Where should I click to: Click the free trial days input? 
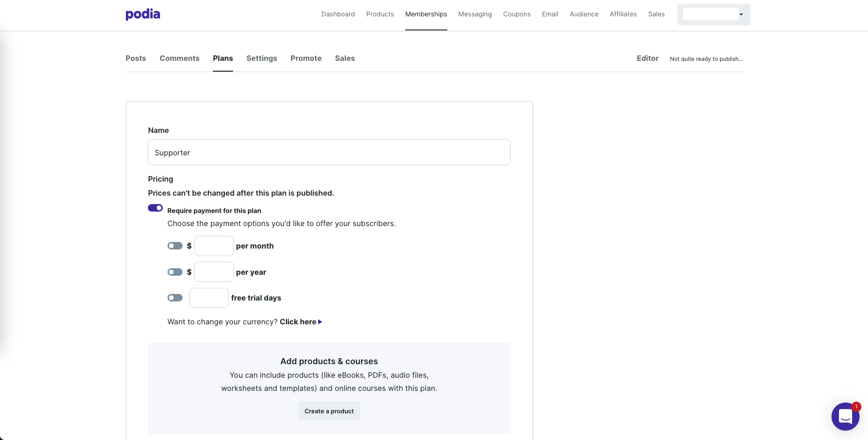click(x=209, y=298)
